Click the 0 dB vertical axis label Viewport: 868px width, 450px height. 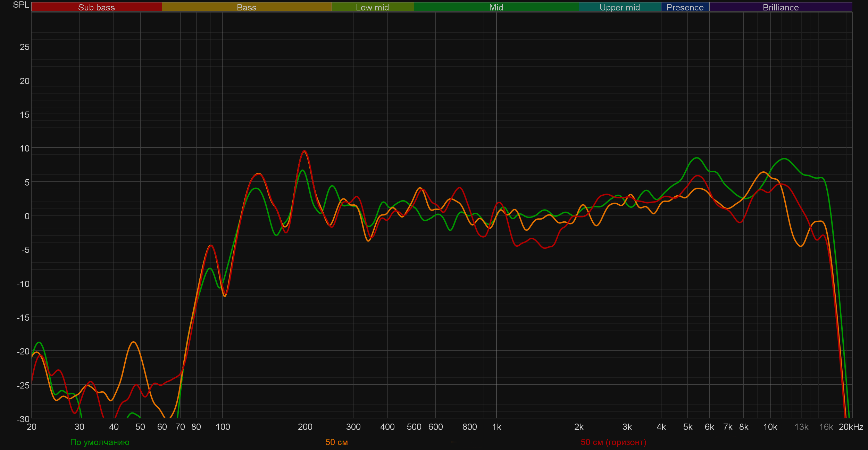click(27, 216)
